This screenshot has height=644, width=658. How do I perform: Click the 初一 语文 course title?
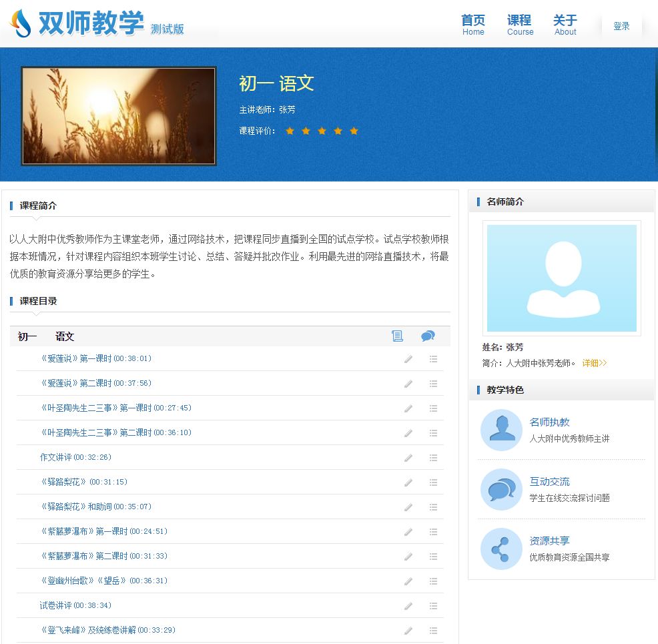coord(276,83)
